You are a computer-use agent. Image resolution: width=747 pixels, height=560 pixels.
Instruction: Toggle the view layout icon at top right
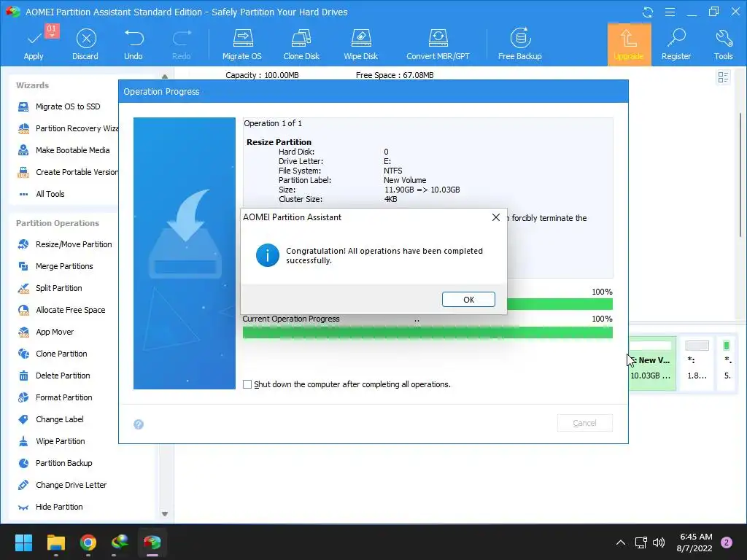coord(723,77)
